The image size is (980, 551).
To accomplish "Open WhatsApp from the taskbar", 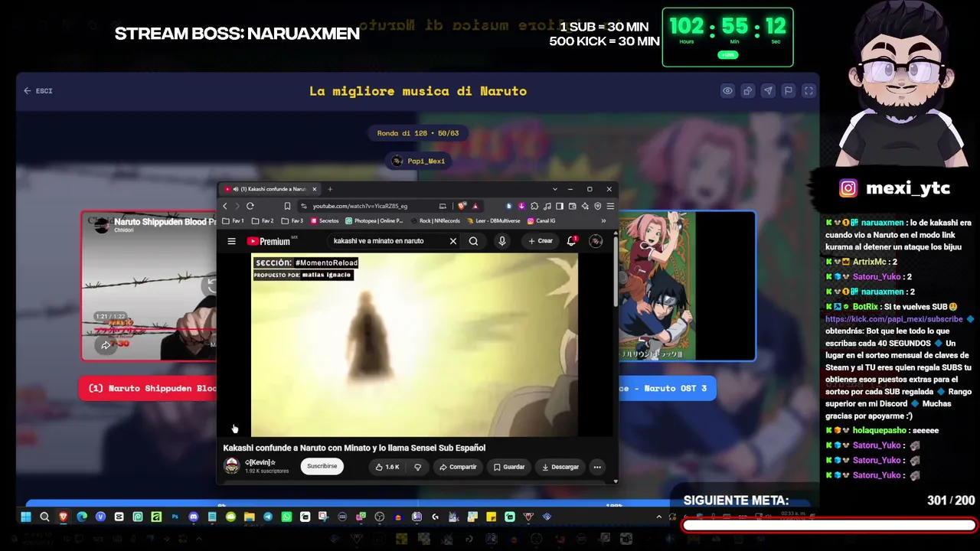I will (x=286, y=517).
